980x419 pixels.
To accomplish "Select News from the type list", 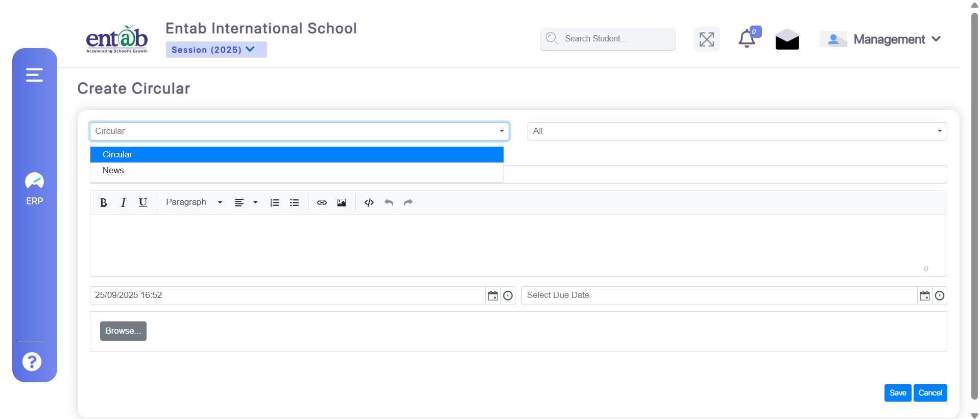I will (113, 171).
